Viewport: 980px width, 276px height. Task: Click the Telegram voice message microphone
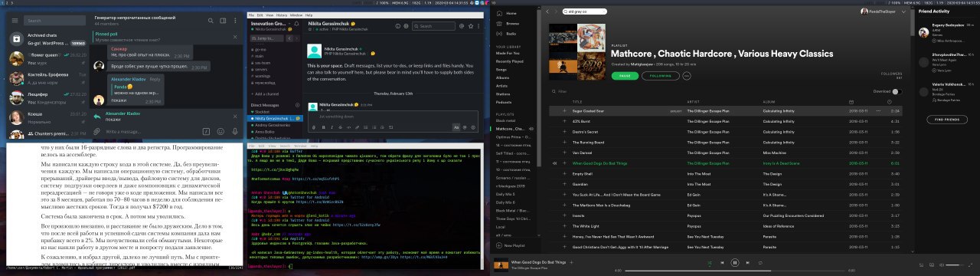(x=234, y=132)
